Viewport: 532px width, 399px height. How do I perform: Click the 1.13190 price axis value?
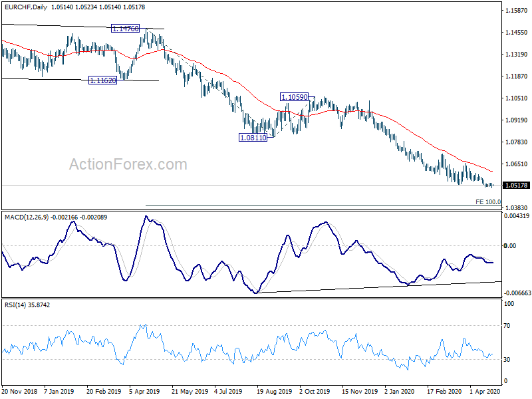[x=517, y=55]
